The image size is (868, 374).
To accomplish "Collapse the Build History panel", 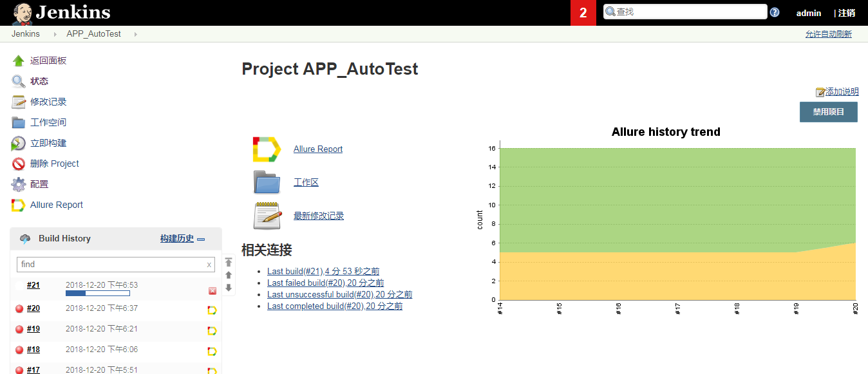I will (201, 239).
